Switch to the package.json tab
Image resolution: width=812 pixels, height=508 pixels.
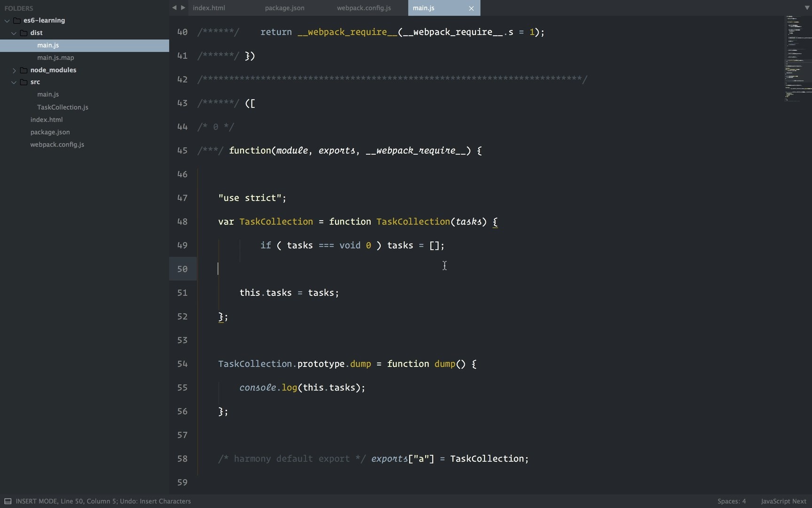pyautogui.click(x=284, y=8)
